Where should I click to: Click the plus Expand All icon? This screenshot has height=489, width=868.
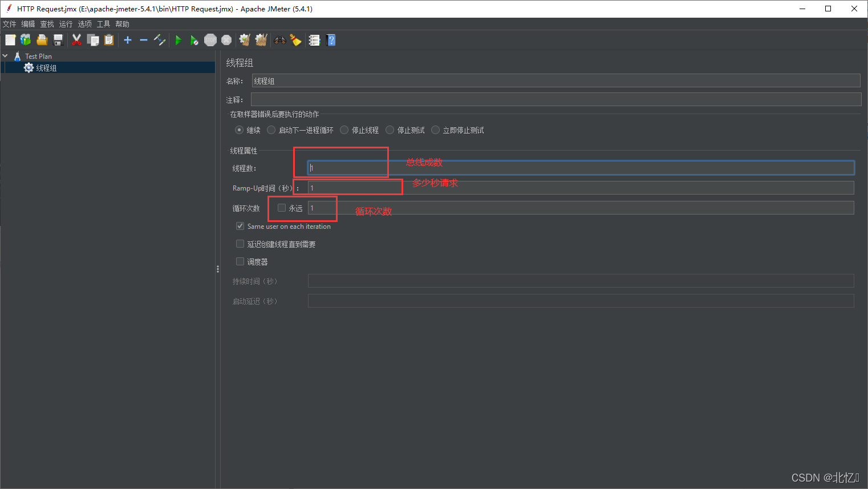click(x=128, y=40)
